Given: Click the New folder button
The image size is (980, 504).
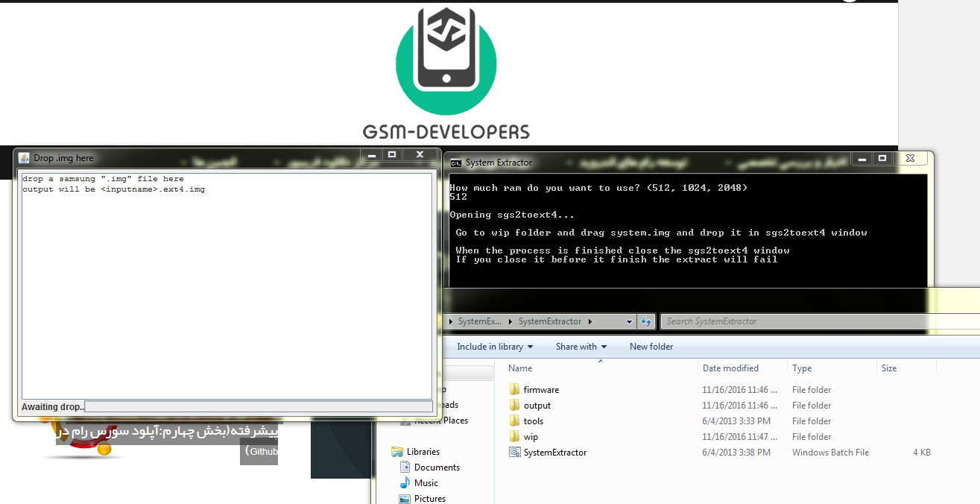Looking at the screenshot, I should pos(651,347).
